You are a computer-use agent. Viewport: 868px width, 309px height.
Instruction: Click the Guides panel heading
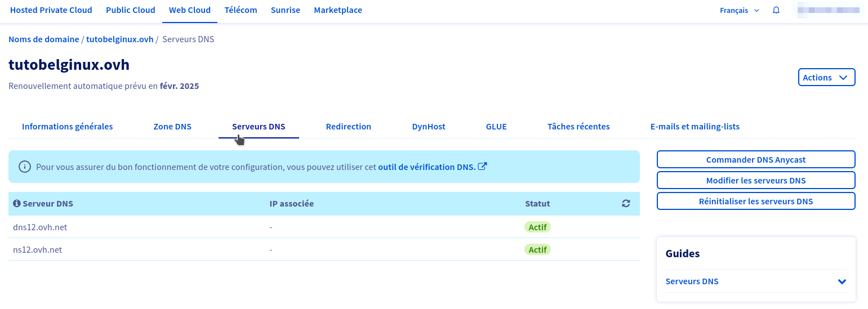coord(683,253)
